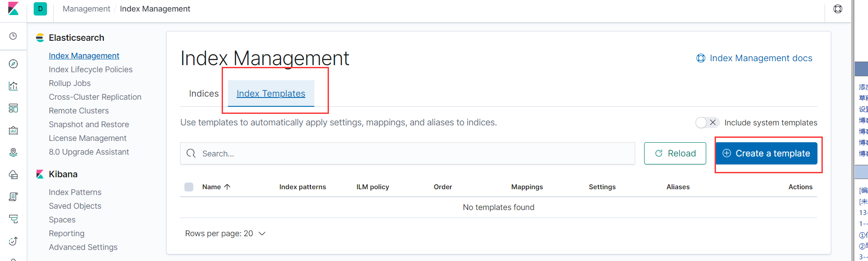Open License Management page
The image size is (868, 261).
coord(87,138)
